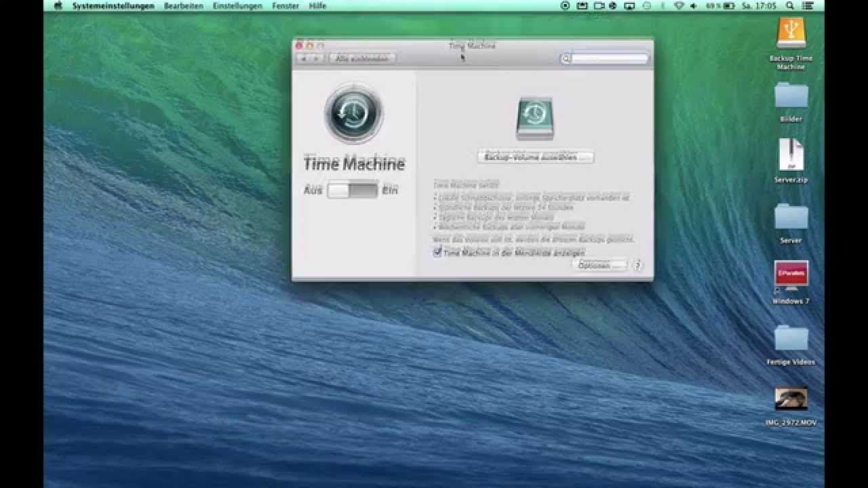Screen dimensions: 868x488
Task: Close the Time Machine window
Action: pos(299,45)
